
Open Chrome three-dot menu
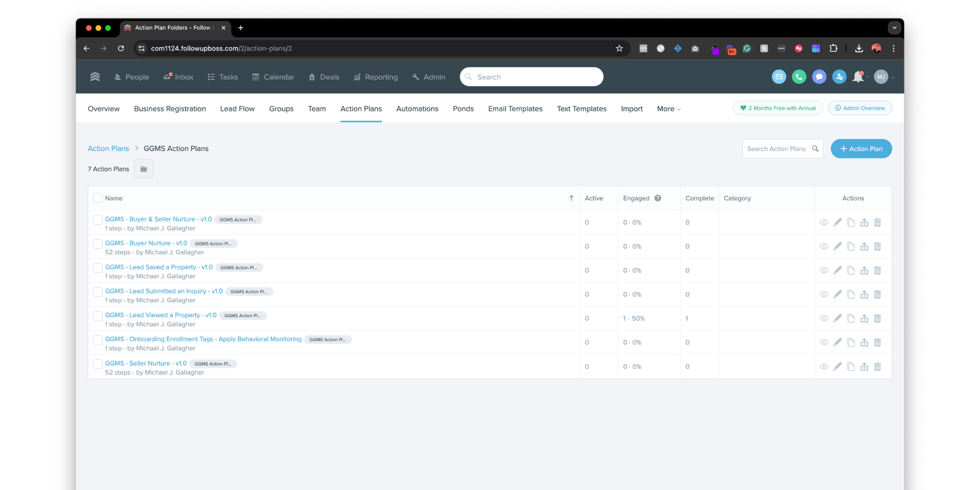tap(893, 49)
